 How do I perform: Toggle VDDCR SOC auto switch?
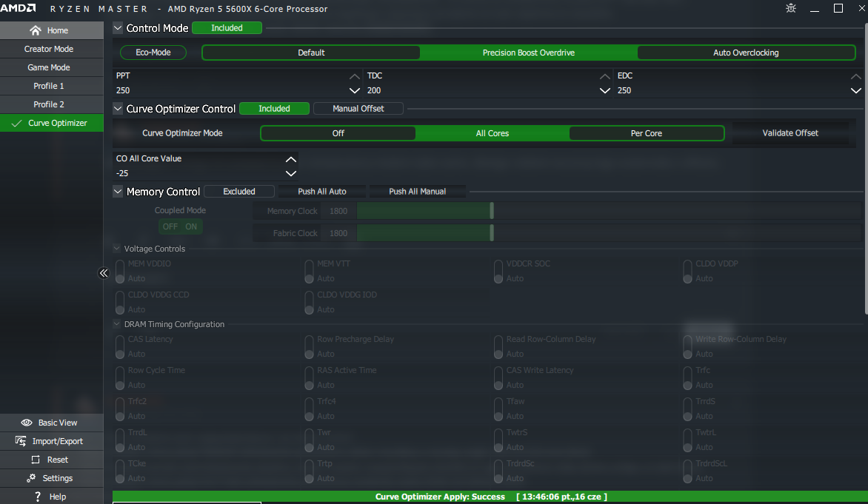pyautogui.click(x=498, y=271)
